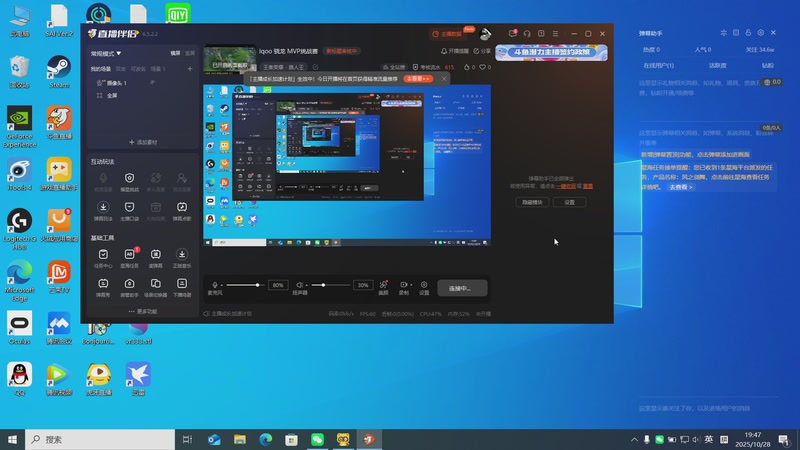Image resolution: width=800 pixels, height=450 pixels.
Task: Edit the 王者荣耀 category pencil icon
Action: click(315, 67)
